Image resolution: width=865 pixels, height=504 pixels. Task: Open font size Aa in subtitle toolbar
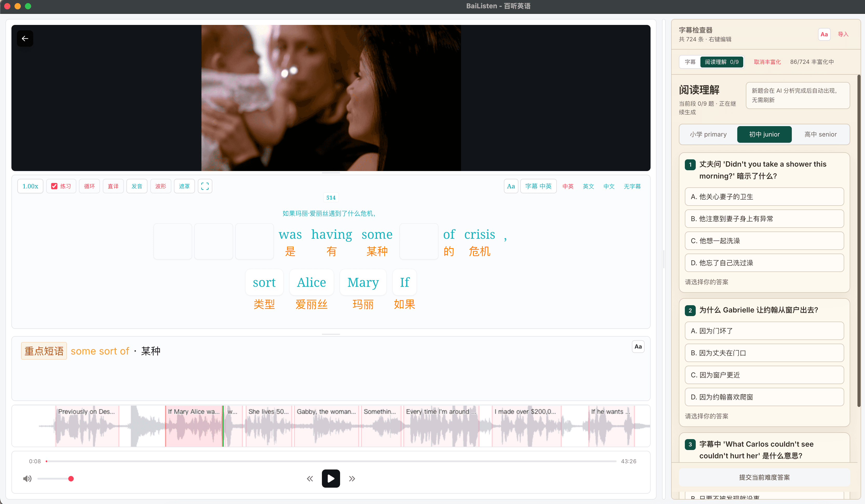[511, 186]
